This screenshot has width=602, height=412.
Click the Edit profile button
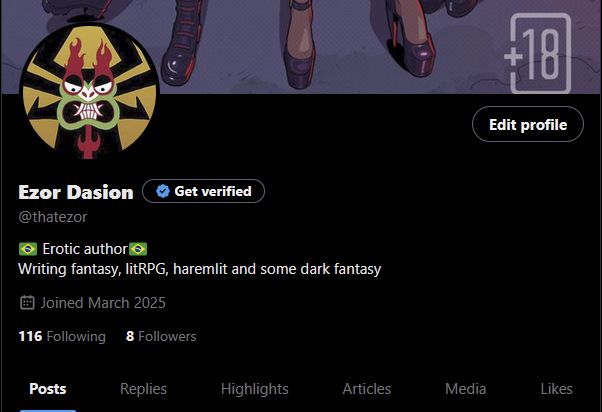pyautogui.click(x=528, y=124)
